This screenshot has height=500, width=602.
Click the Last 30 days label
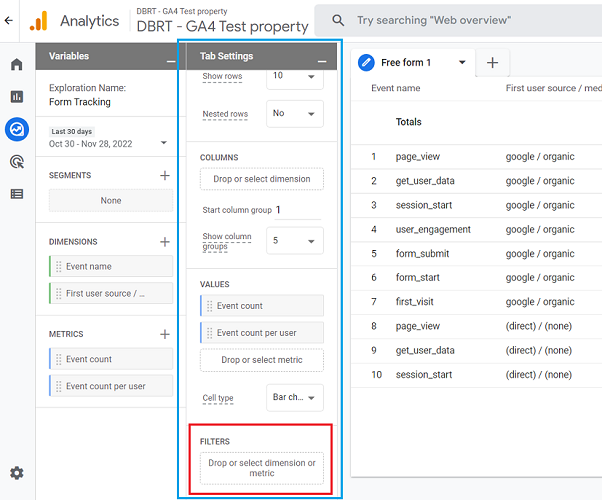[72, 131]
